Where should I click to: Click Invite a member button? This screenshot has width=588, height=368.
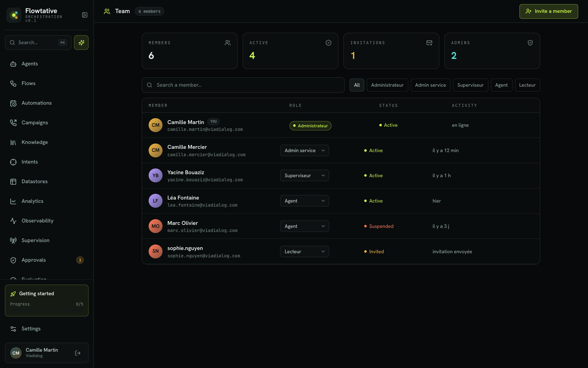549,11
